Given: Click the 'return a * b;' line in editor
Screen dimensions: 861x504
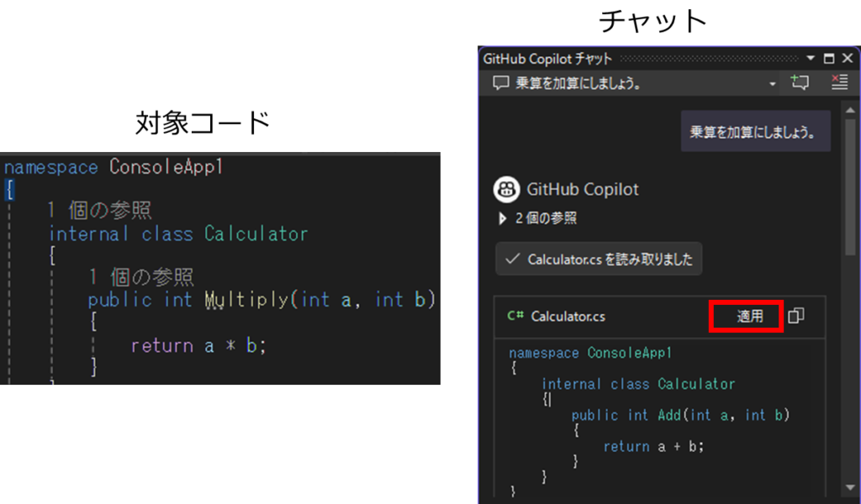Looking at the screenshot, I should (198, 345).
